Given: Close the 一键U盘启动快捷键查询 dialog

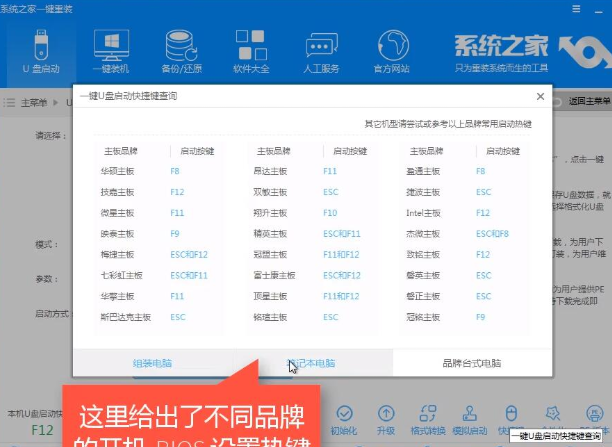Looking at the screenshot, I should pyautogui.click(x=540, y=96).
